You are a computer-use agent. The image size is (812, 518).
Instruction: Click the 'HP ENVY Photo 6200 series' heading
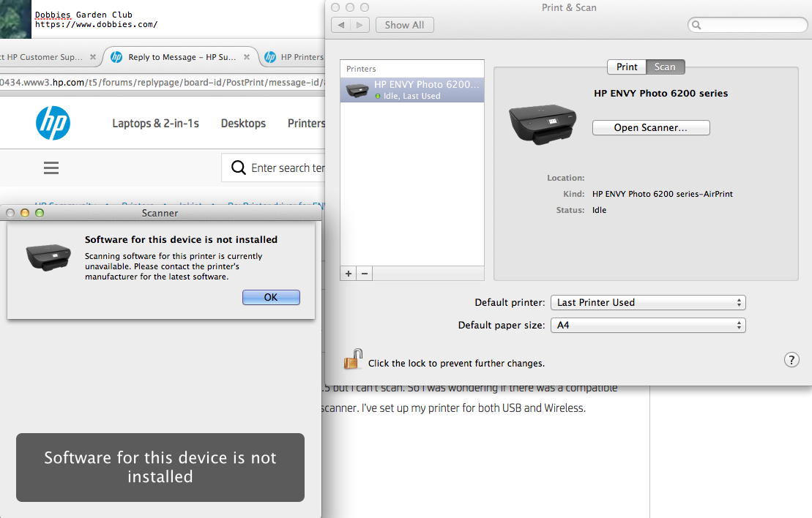tap(660, 93)
